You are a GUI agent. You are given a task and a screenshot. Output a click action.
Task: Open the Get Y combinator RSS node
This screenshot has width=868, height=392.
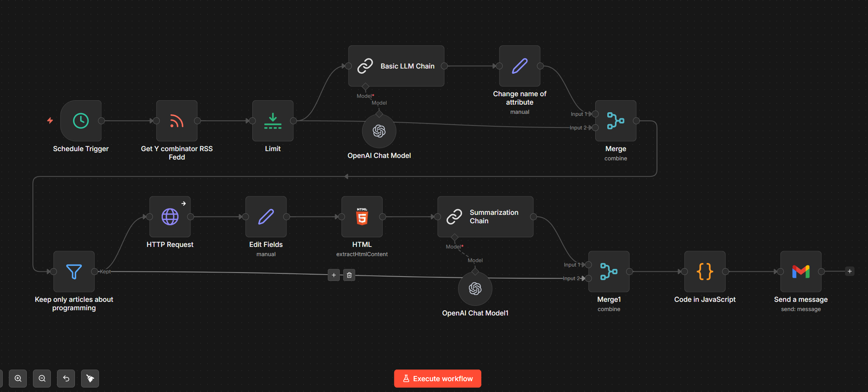(x=177, y=121)
